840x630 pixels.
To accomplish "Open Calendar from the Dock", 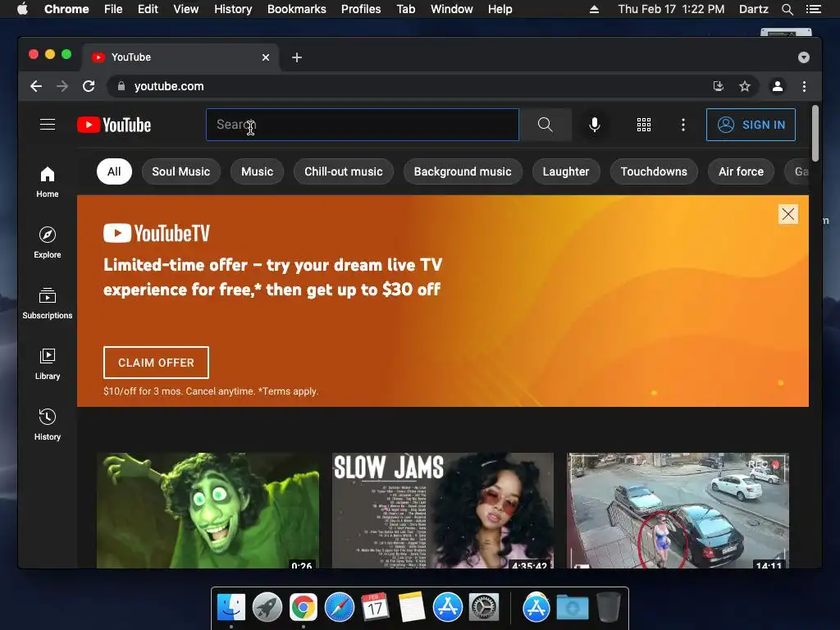I will tap(375, 607).
